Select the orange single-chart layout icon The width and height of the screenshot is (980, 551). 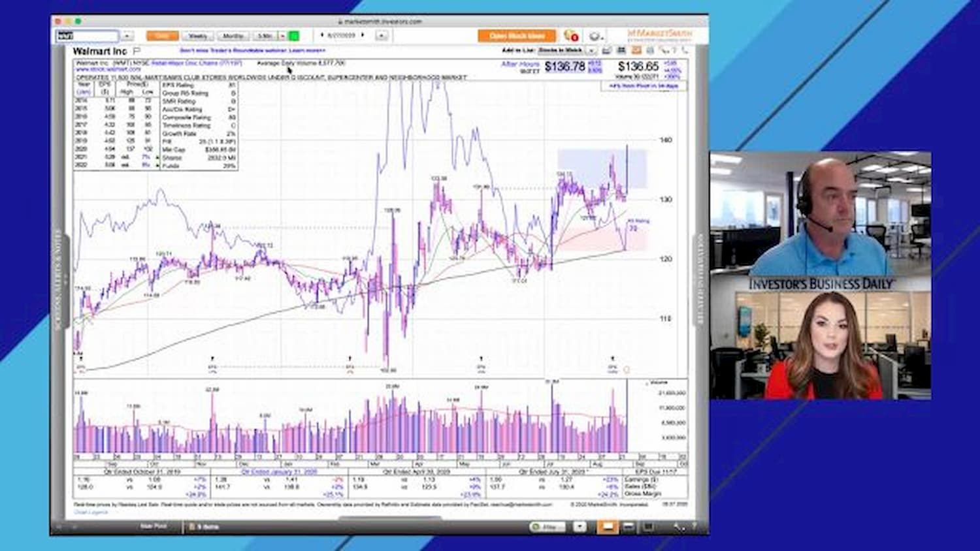point(608,527)
